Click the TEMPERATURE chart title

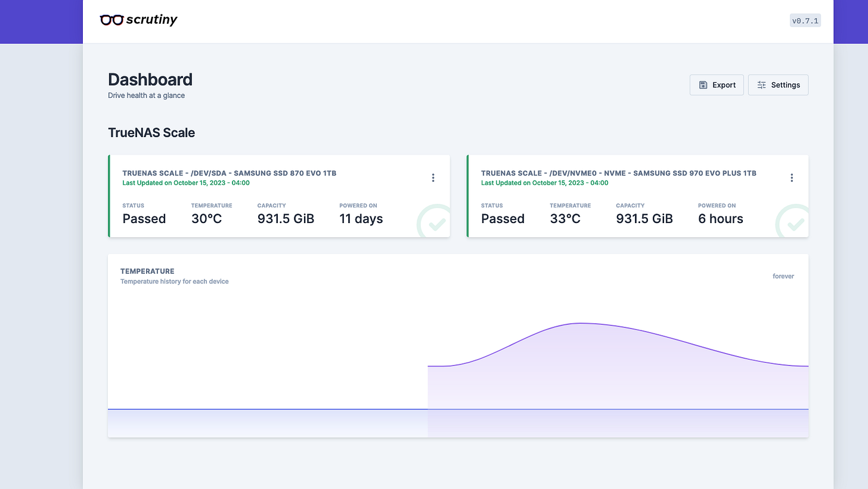[147, 271]
